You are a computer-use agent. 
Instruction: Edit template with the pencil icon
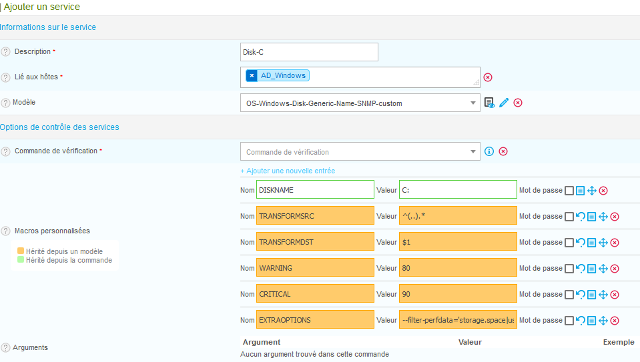(504, 102)
